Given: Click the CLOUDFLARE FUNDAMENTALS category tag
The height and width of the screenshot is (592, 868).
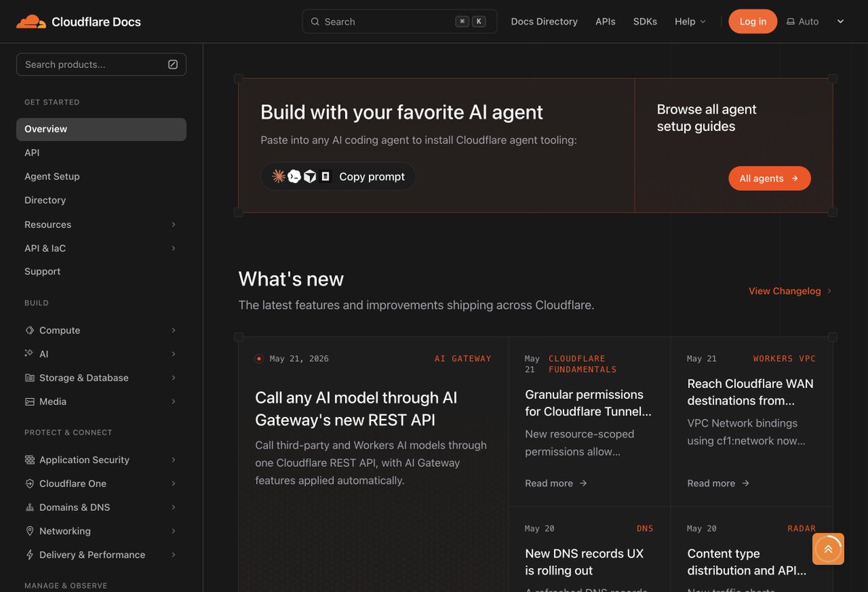Looking at the screenshot, I should point(582,364).
